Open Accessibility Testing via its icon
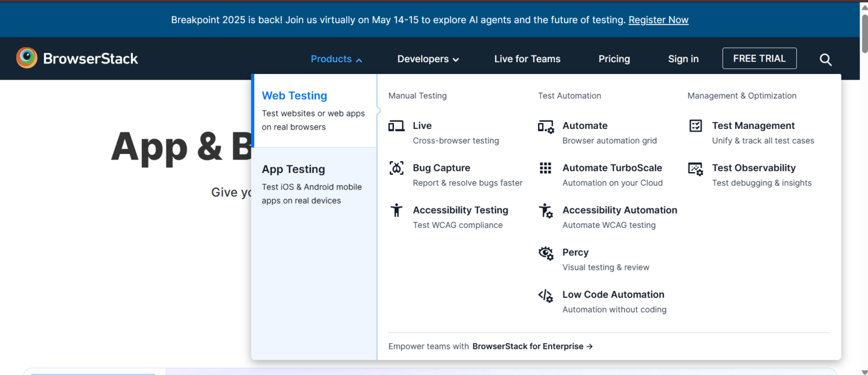The image size is (868, 375). click(x=396, y=210)
